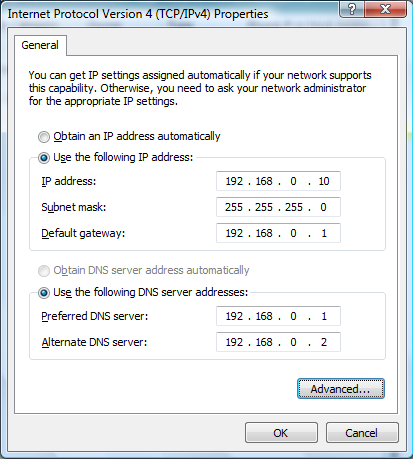Select Use the following DNS server addresses
This screenshot has height=459, width=413.
[x=44, y=293]
